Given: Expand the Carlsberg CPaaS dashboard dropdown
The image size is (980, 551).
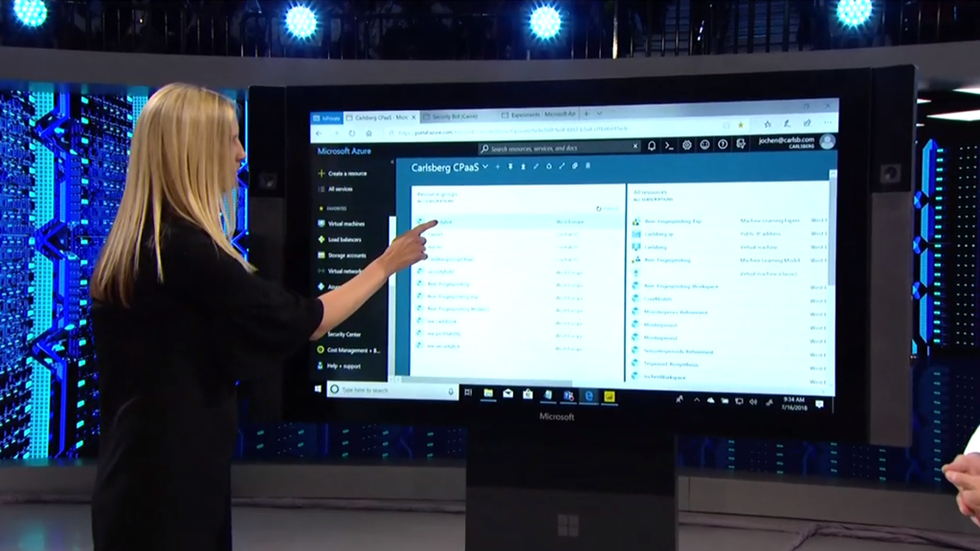Looking at the screenshot, I should pyautogui.click(x=485, y=166).
